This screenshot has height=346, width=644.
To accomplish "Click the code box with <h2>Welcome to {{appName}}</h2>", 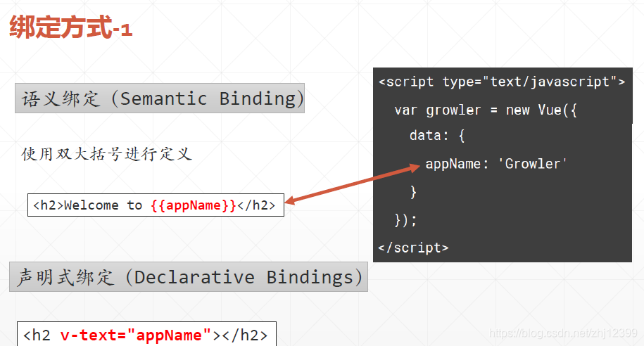I will point(156,205).
